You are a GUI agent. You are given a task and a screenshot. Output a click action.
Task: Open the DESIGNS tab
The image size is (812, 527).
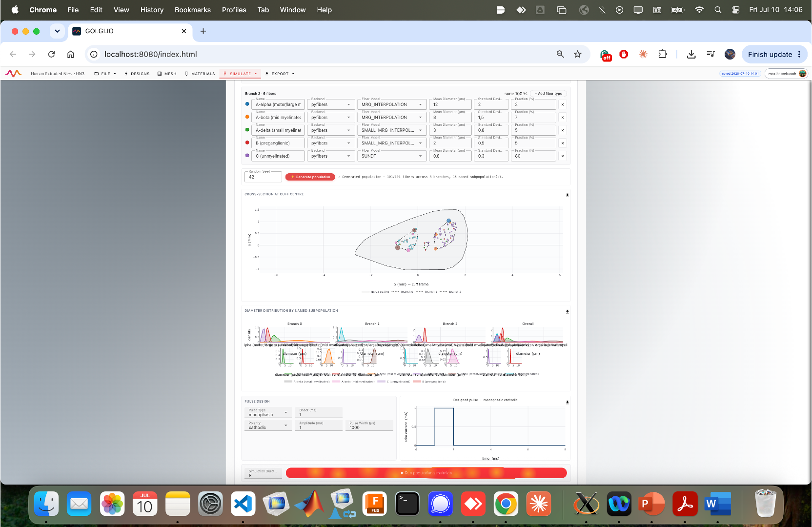(137, 74)
